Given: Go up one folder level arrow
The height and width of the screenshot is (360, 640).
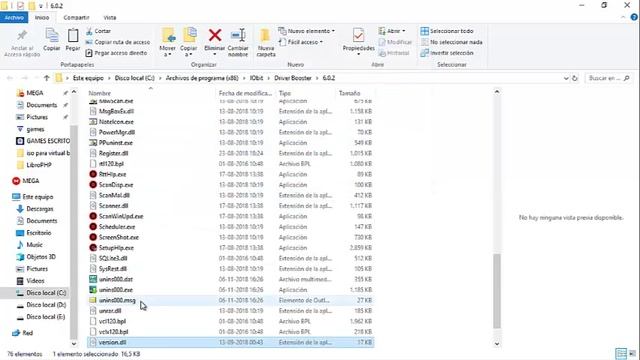Looking at the screenshot, I should point(47,78).
